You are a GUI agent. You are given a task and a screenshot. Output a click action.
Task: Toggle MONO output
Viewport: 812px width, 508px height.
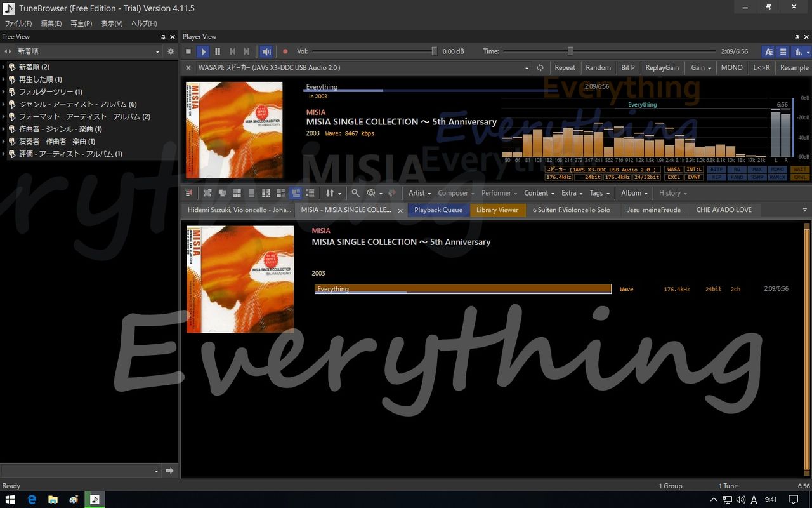[732, 68]
